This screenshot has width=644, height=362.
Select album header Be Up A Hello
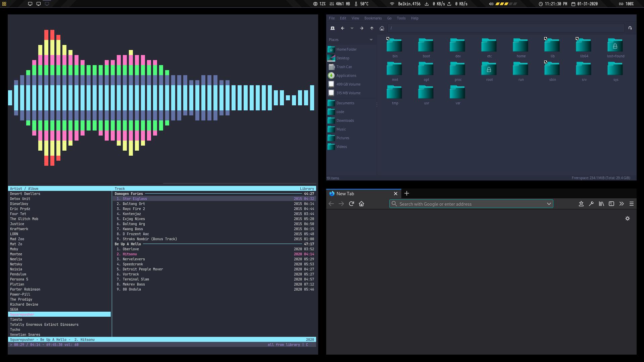pyautogui.click(x=215, y=244)
